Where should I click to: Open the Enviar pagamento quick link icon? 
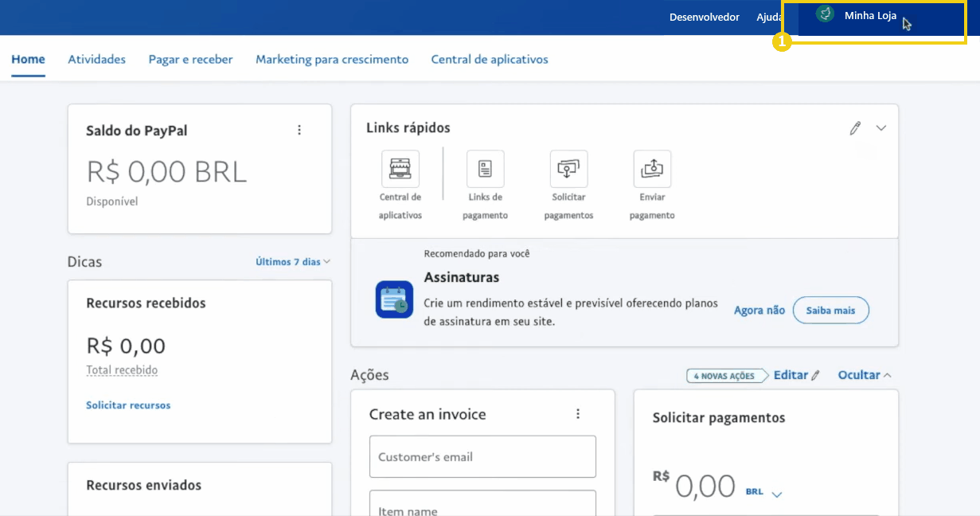point(652,169)
